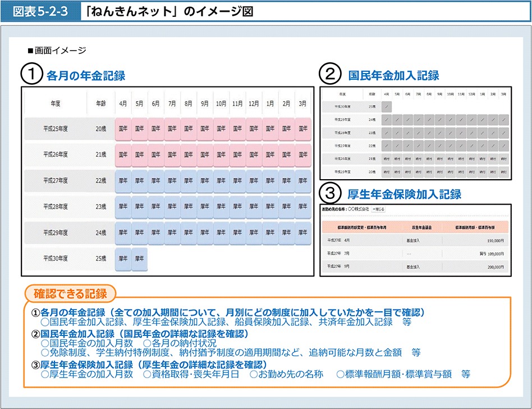Open the 厚生年金保険加入記録 section heading
Image resolution: width=532 pixels, height=409 pixels.
click(x=404, y=194)
